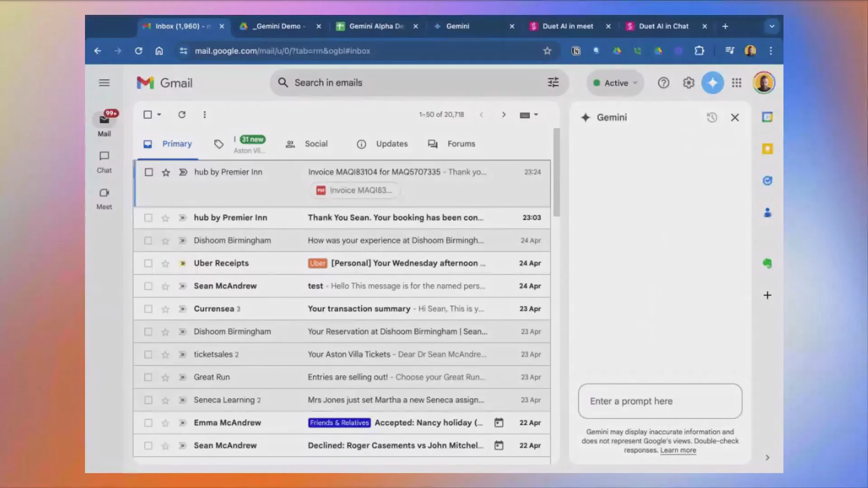Open search filter options icon

(553, 82)
